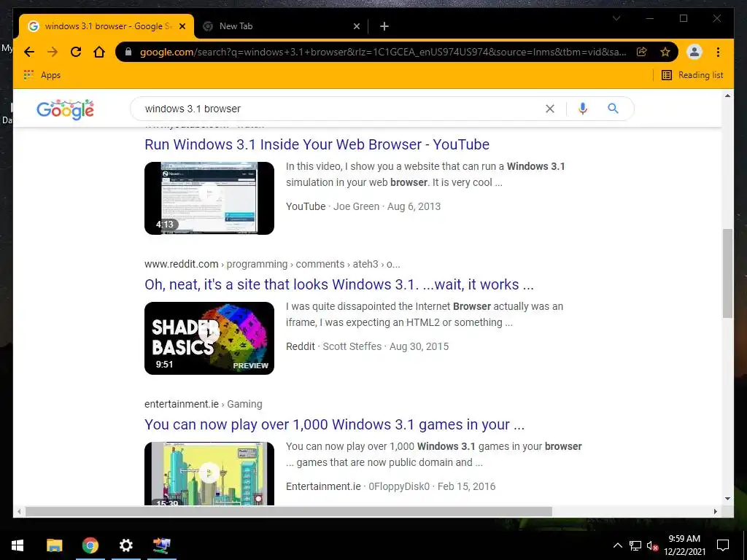Open the network status tray icon
Viewport: 747px width, 560px height.
coord(635,545)
